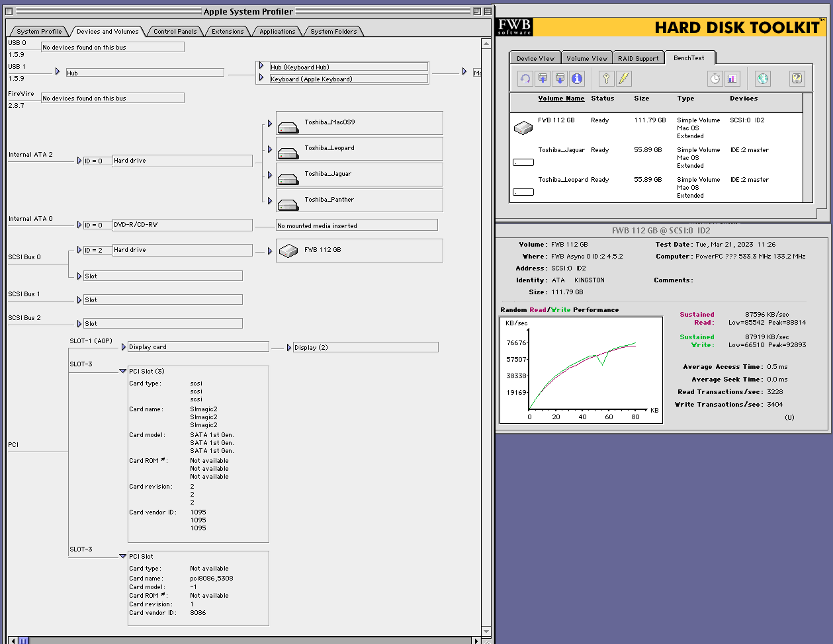This screenshot has height=644, width=833.
Task: Click the key icon in Hard Disk Toolkit
Action: point(607,79)
